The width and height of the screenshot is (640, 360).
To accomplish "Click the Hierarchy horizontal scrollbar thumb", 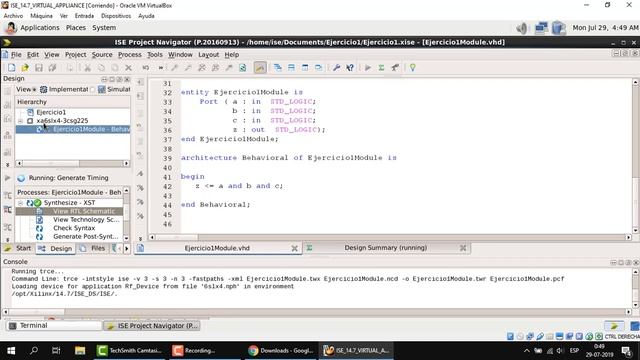I will click(x=51, y=163).
